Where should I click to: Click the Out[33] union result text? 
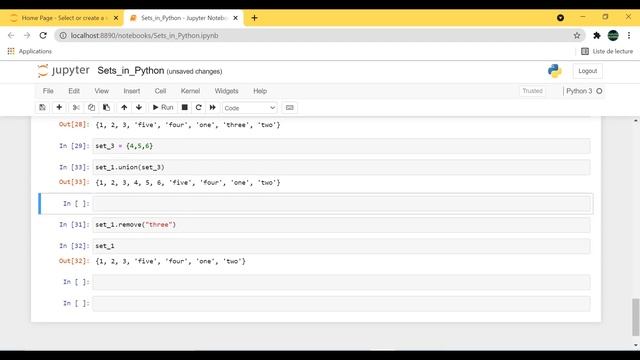(x=188, y=182)
